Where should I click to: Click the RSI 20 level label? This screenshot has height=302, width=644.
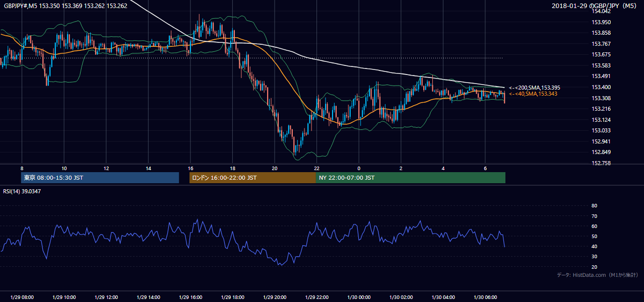(594, 267)
